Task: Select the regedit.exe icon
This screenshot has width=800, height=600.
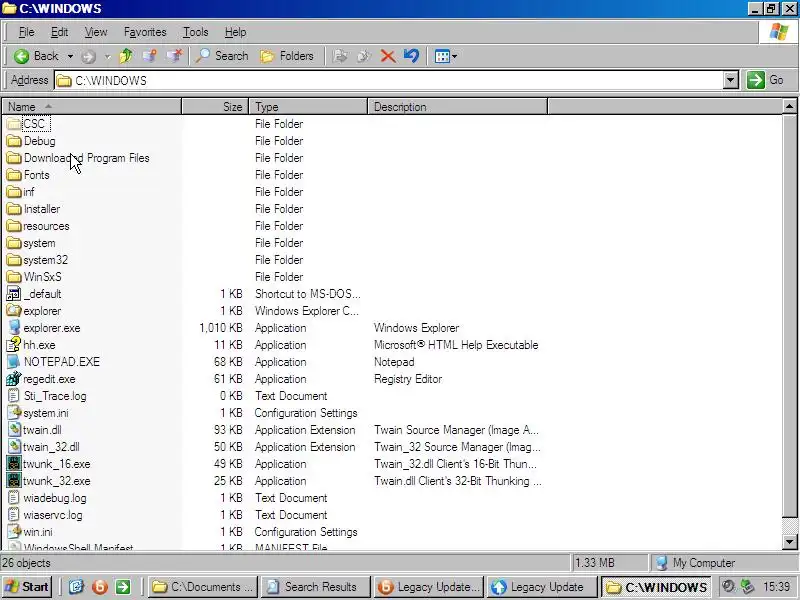Action: tap(14, 379)
